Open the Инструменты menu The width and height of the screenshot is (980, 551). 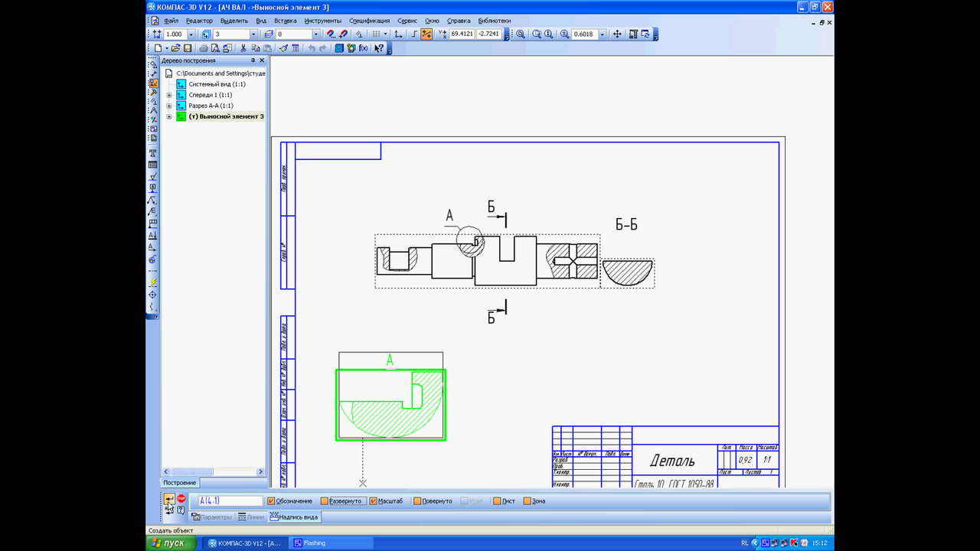(322, 21)
